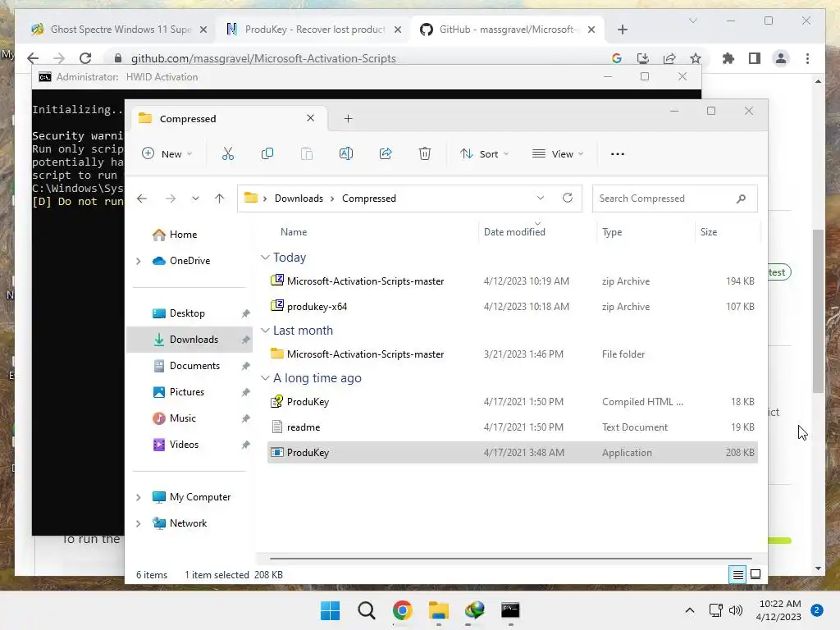Viewport: 840px width, 630px height.
Task: Expand My Computer tree node
Action: pyautogui.click(x=138, y=497)
